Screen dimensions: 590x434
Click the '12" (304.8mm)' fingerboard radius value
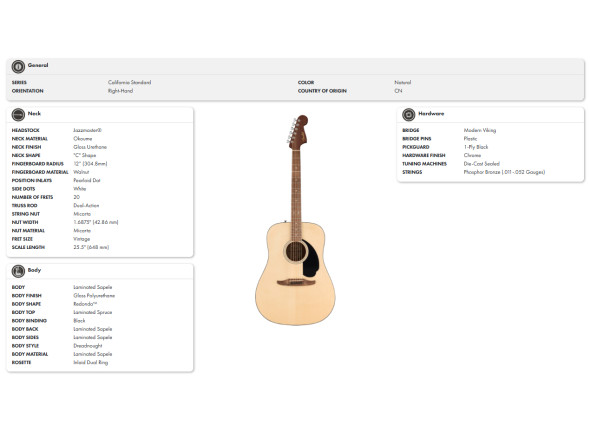[x=90, y=164]
